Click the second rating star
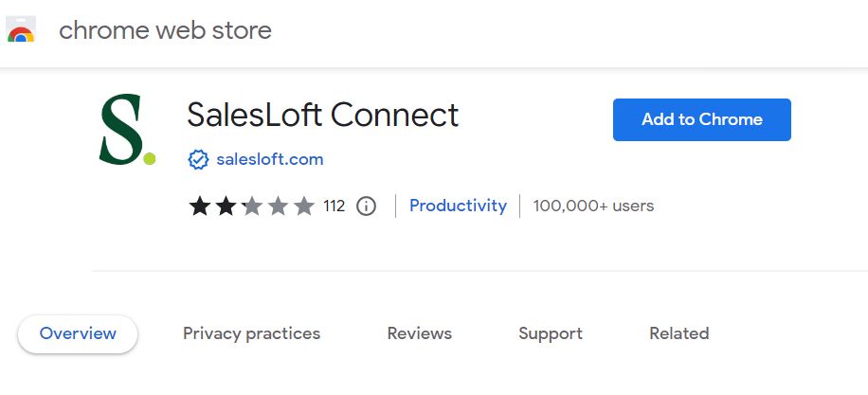The image size is (868, 395). click(x=226, y=206)
